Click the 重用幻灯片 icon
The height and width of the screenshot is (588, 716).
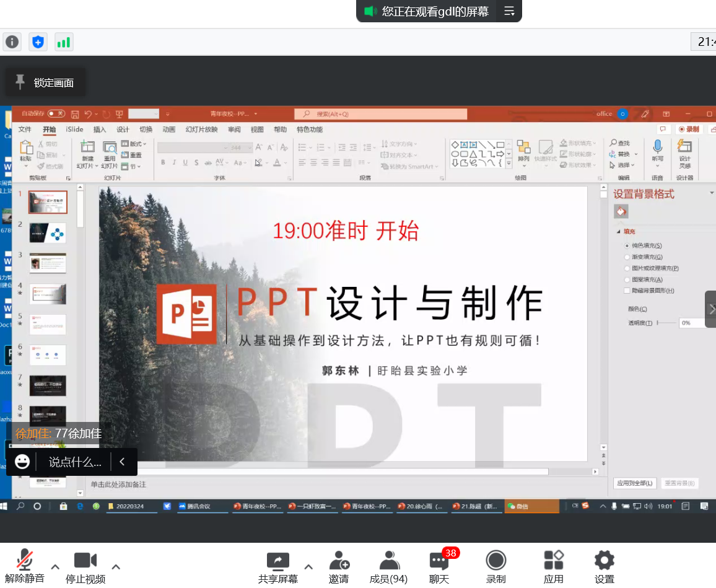click(110, 147)
